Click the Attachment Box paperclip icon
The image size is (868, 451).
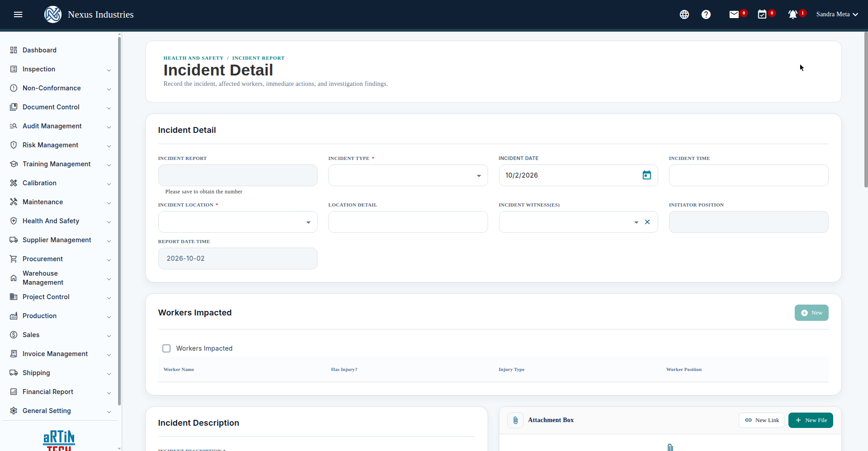click(516, 420)
